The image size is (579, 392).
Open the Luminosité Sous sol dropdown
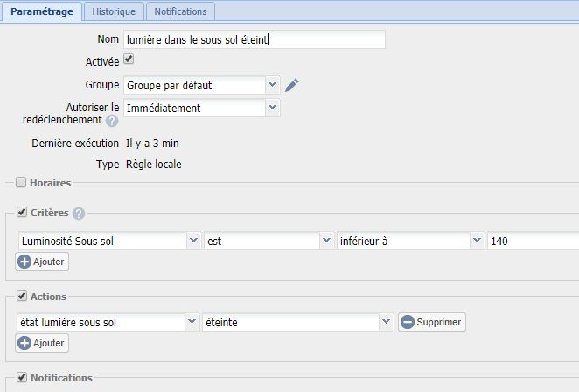pos(109,240)
